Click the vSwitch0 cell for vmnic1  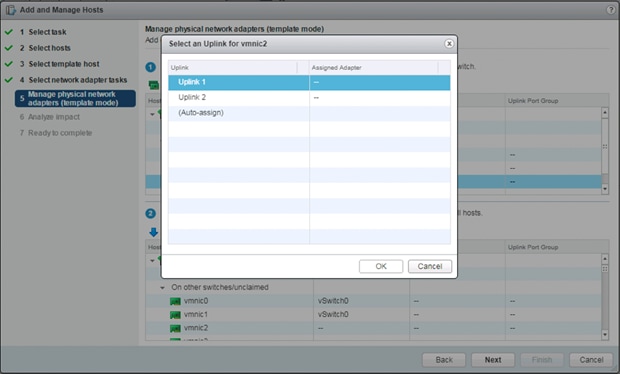pos(333,314)
